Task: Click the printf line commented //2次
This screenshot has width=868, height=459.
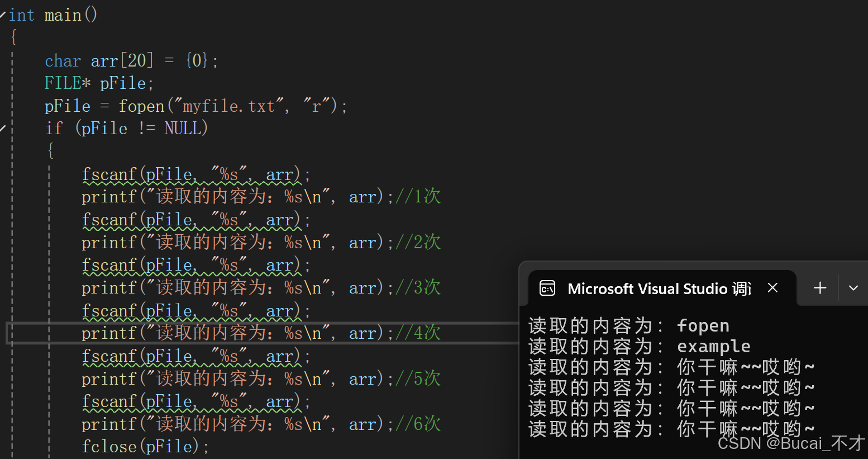Action: click(x=261, y=243)
